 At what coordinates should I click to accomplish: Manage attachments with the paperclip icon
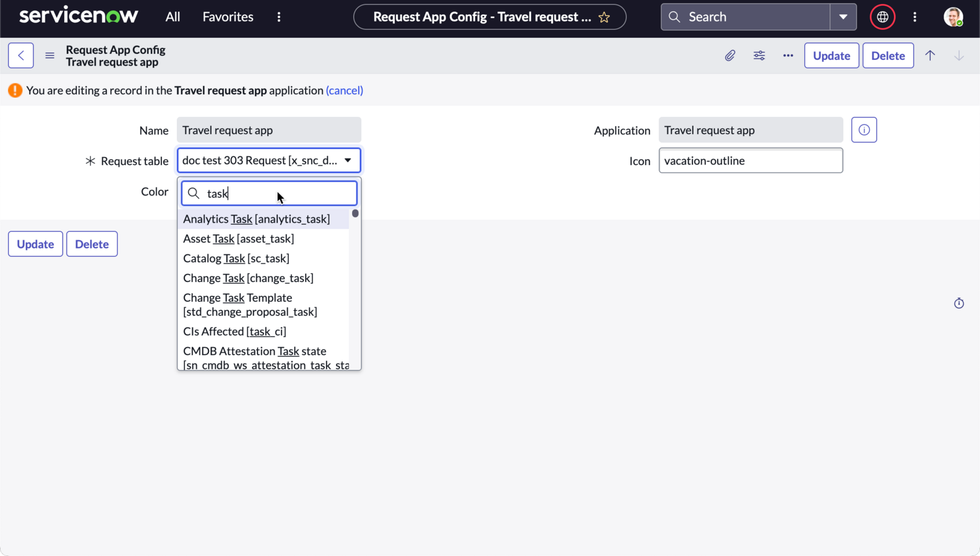[730, 56]
